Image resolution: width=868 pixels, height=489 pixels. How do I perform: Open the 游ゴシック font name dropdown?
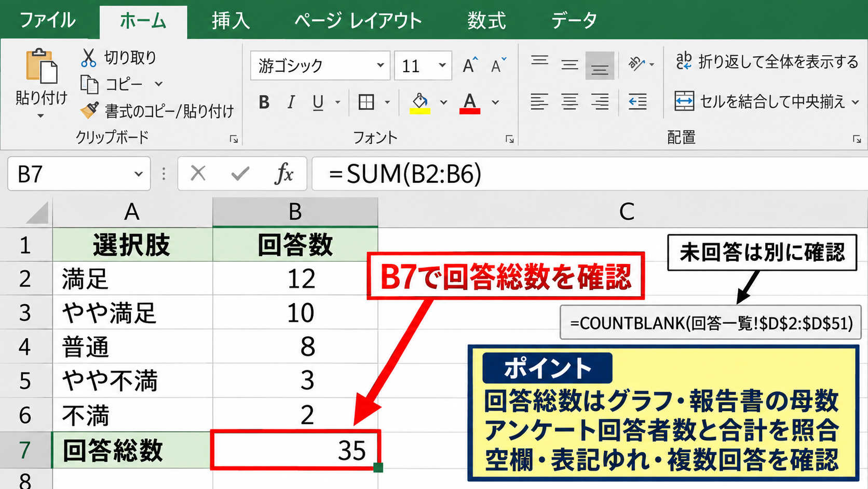pyautogui.click(x=381, y=65)
